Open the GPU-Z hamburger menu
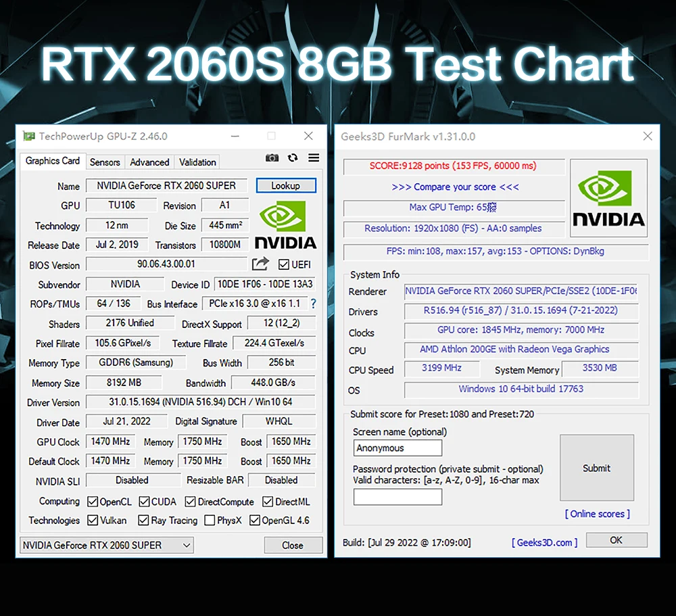The width and height of the screenshot is (676, 616). click(314, 158)
